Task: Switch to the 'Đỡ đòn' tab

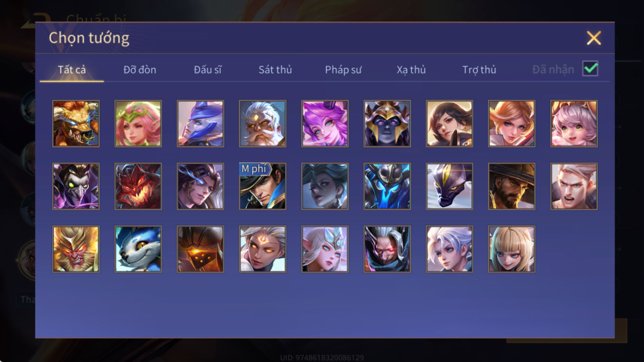Action: [140, 70]
